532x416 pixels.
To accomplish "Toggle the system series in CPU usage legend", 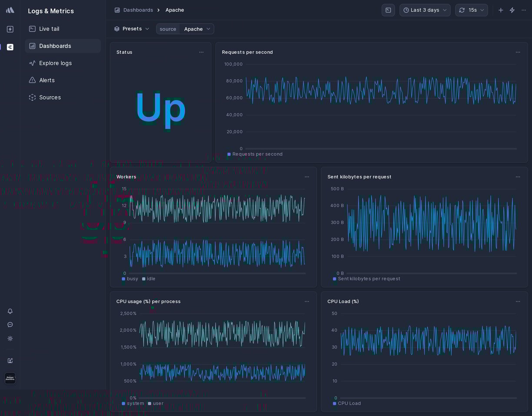I will tap(133, 403).
